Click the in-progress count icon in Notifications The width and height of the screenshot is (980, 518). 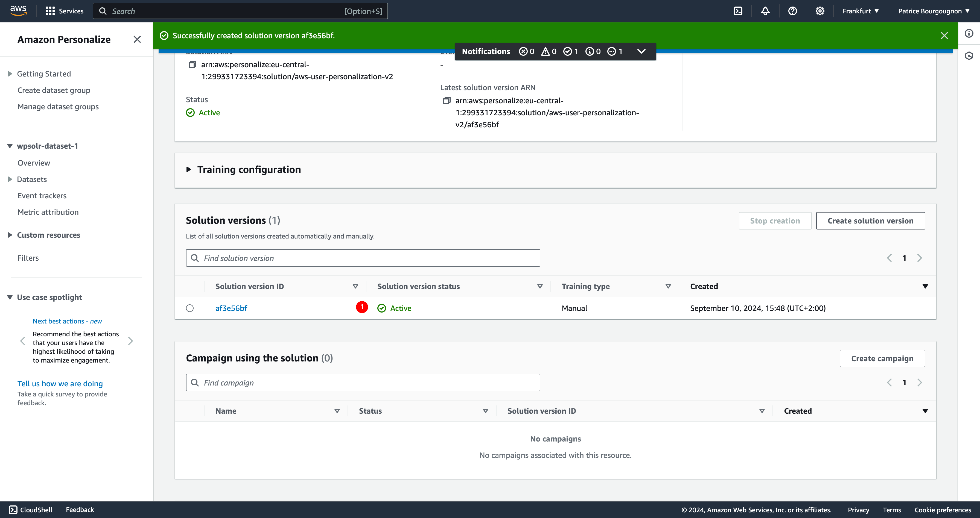pos(611,51)
